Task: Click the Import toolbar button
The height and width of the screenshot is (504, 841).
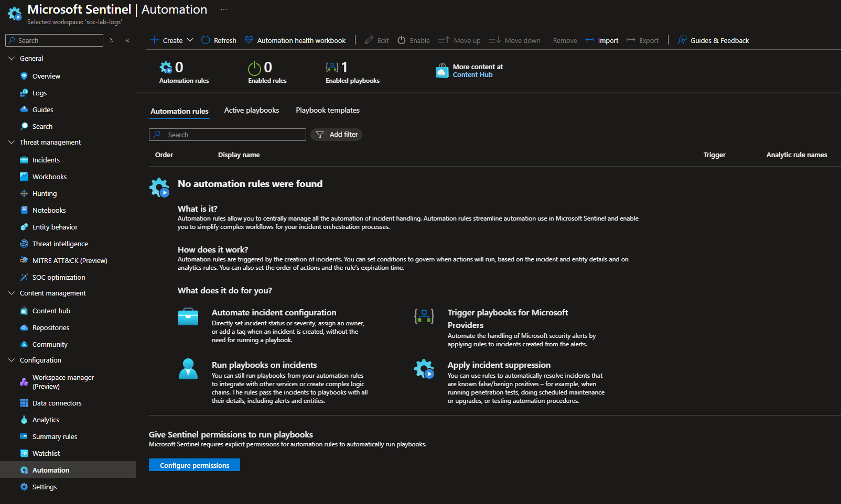Action: coord(602,40)
